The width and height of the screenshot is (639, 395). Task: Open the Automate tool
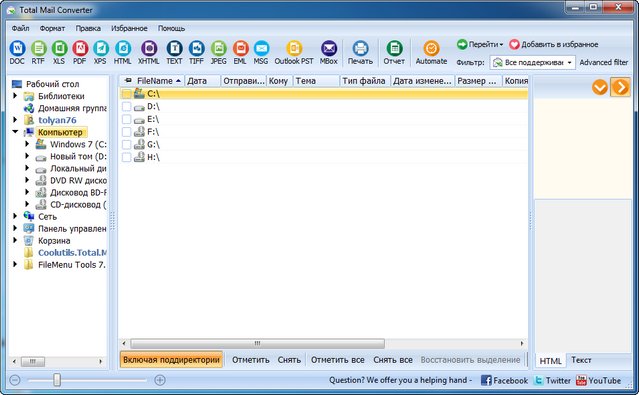431,53
